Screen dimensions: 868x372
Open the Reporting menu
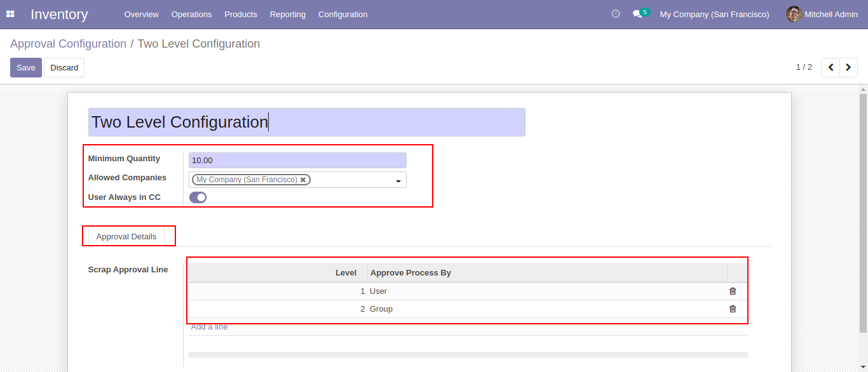click(x=288, y=14)
